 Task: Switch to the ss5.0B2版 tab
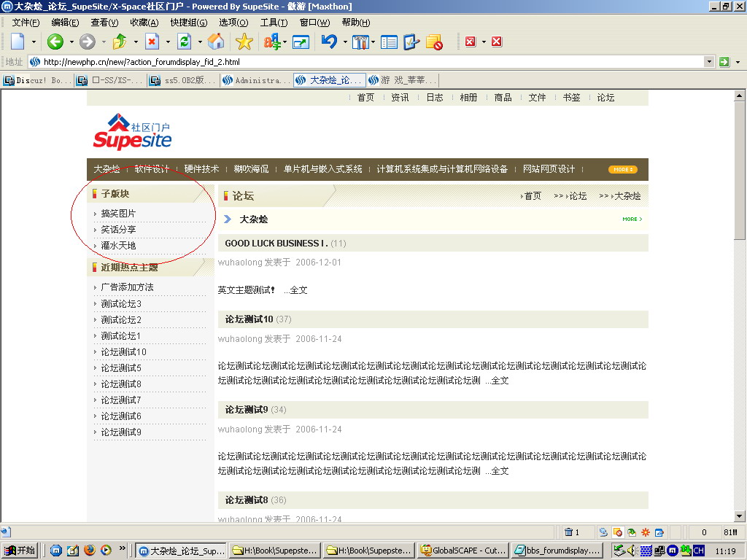(x=183, y=80)
